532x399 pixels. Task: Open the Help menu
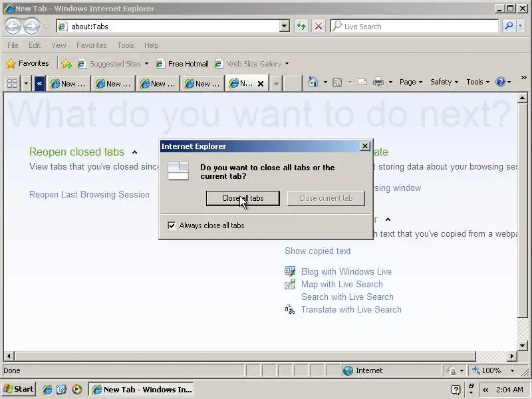(x=152, y=45)
